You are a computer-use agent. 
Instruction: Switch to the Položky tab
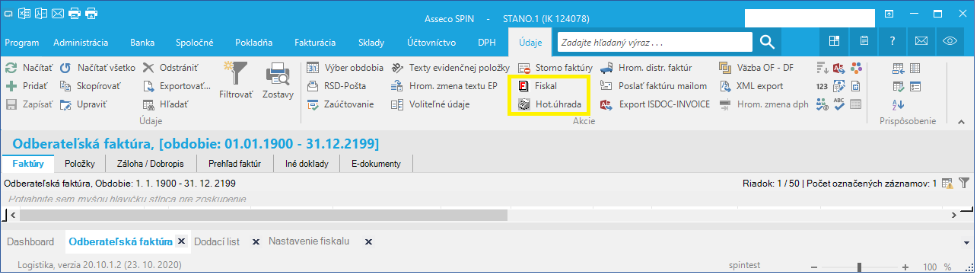(79, 163)
